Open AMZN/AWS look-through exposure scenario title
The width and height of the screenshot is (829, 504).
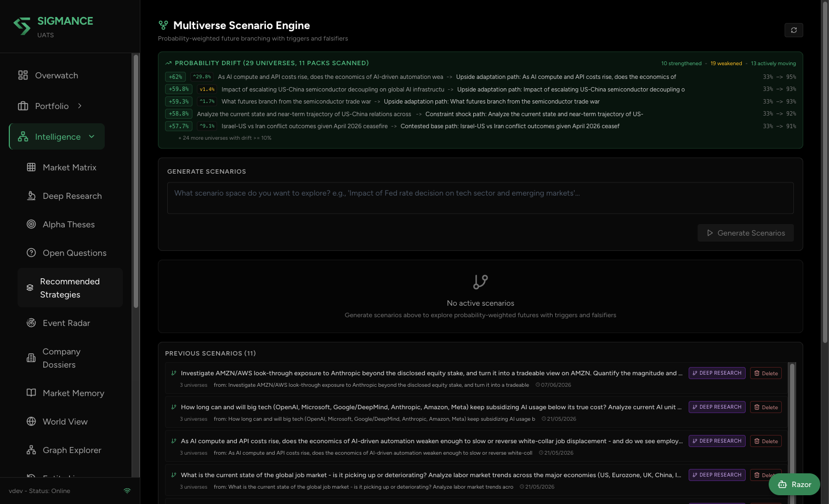click(x=431, y=373)
